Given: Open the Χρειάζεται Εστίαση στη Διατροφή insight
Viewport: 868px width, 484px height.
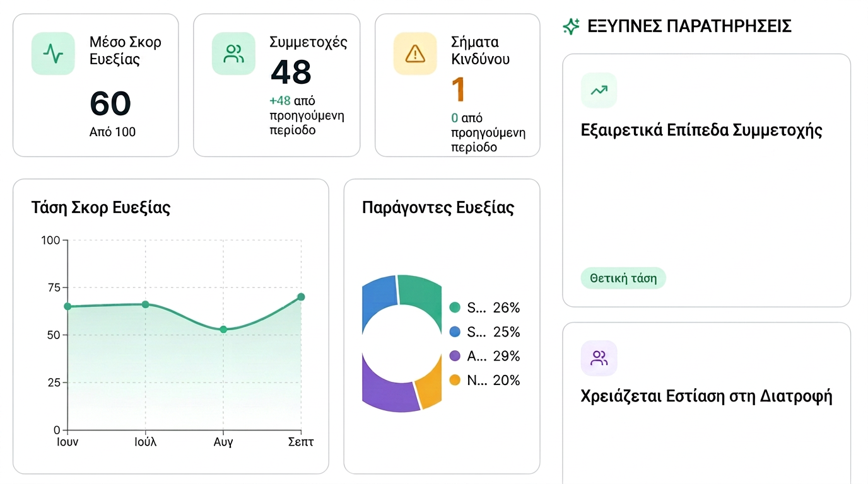Looking at the screenshot, I should point(707,403).
